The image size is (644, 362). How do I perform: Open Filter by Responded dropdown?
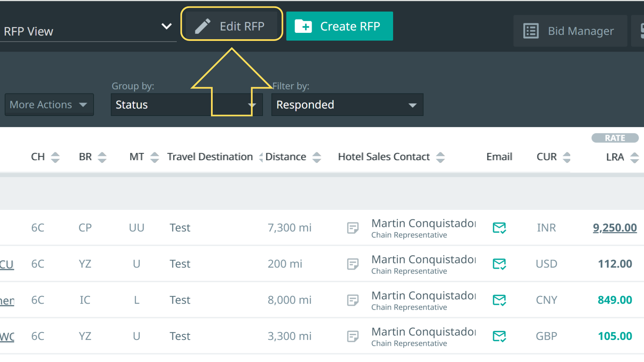coord(347,105)
